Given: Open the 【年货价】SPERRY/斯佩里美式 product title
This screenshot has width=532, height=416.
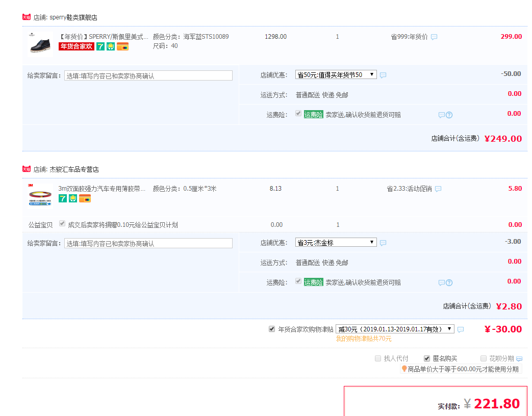Looking at the screenshot, I should (104, 37).
